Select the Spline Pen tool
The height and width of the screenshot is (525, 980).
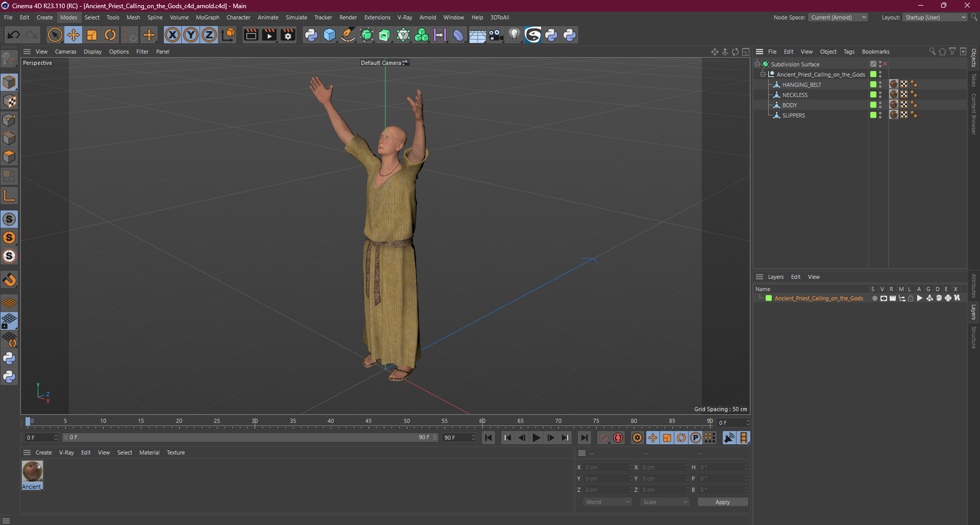(x=348, y=35)
